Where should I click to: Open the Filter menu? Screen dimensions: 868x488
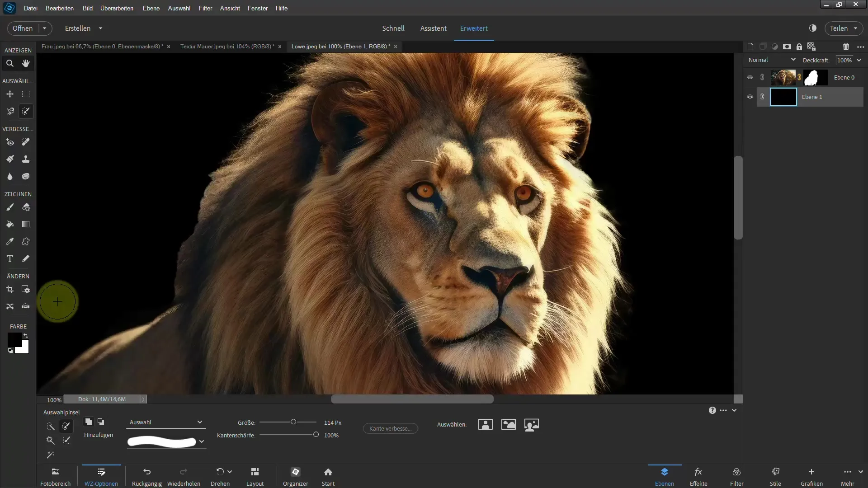pyautogui.click(x=205, y=8)
